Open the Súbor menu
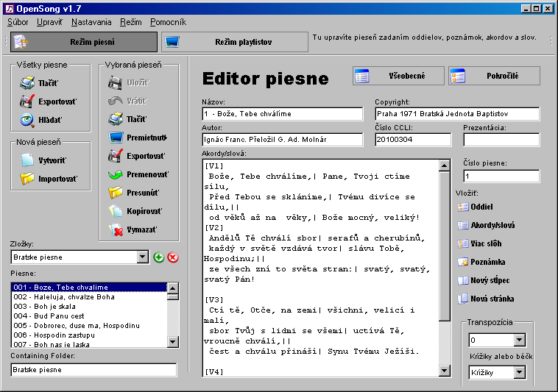558x392 pixels. coord(18,22)
